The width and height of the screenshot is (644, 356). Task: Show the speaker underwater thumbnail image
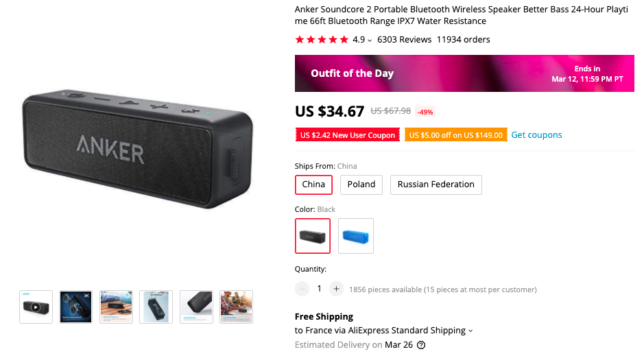(156, 307)
